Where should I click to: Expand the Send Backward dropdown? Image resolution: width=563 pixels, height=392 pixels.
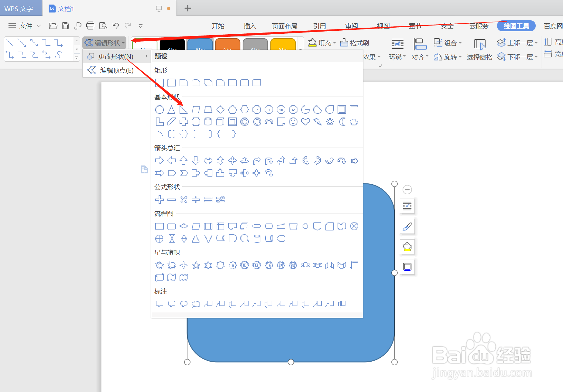point(537,57)
